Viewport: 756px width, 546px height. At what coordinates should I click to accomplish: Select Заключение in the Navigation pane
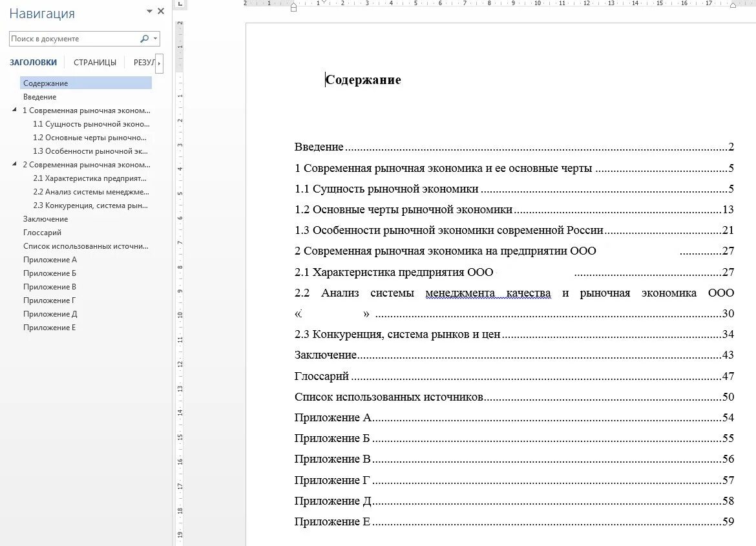pos(45,218)
